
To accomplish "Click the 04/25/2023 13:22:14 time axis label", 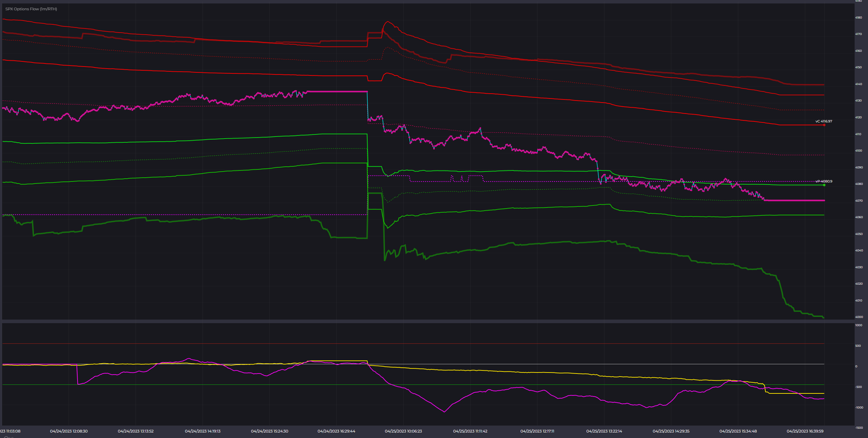I will tap(604, 431).
